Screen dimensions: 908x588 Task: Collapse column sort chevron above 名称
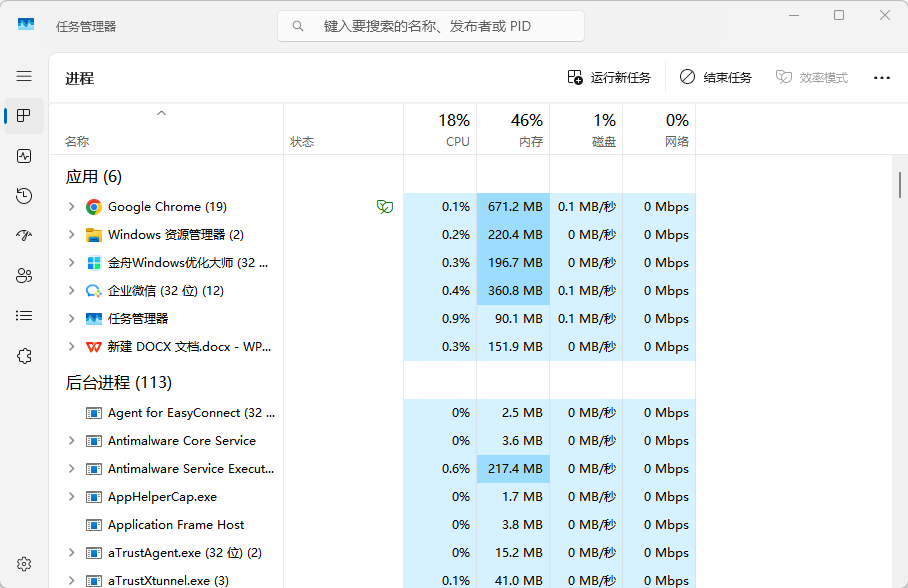tap(162, 114)
